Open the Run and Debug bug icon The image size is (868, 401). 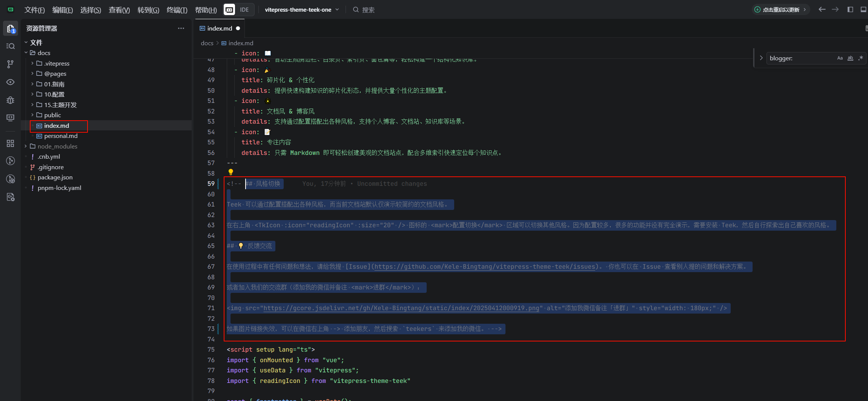10,100
